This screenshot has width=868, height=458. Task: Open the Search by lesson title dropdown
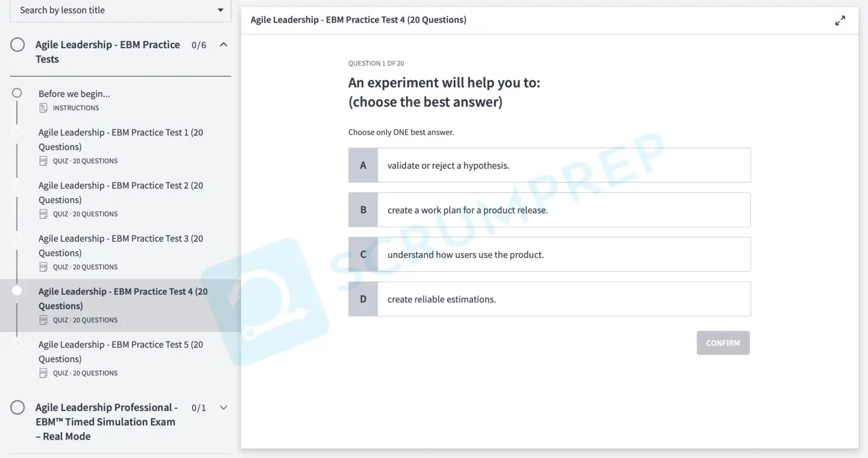(x=121, y=10)
